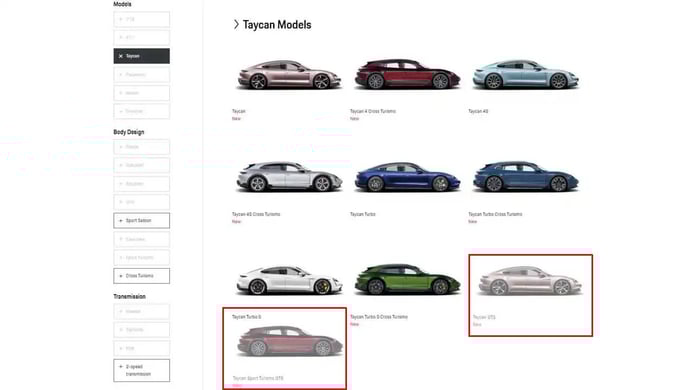The width and height of the screenshot is (694, 390).
Task: Open the Taycan Sport Turismo GTS car image
Action: [290, 341]
